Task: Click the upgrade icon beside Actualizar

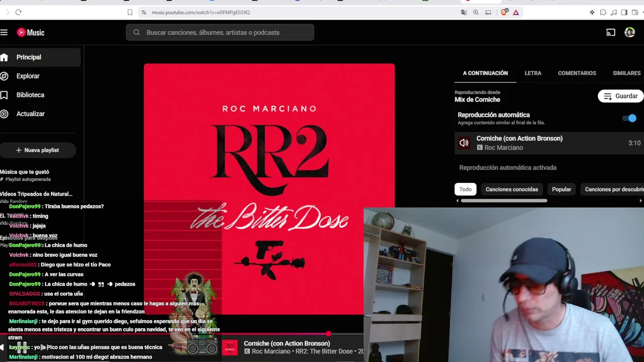Action: (4, 114)
